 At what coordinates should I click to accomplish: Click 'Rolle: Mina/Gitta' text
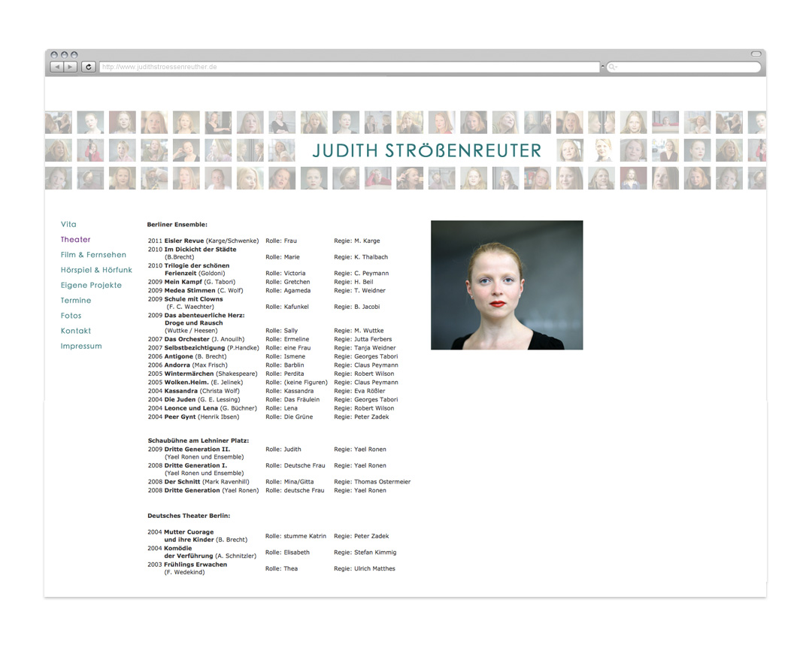[x=289, y=482]
